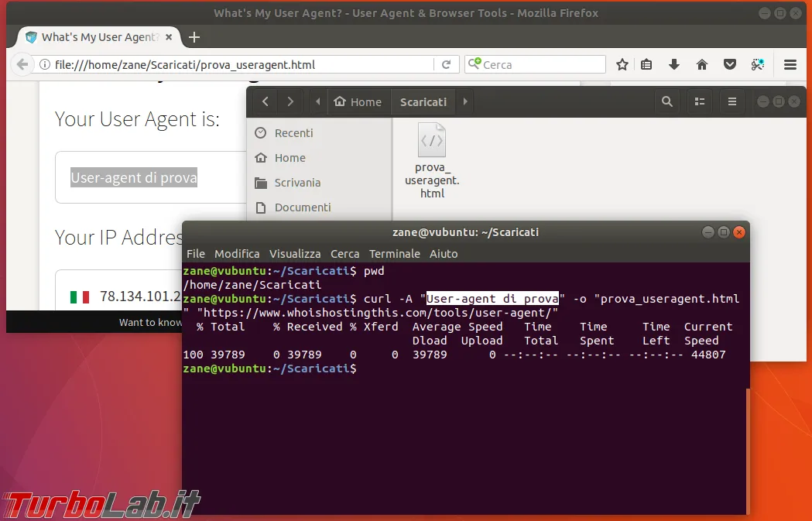Open a new Firefox tab with plus
The image size is (812, 521).
(194, 37)
